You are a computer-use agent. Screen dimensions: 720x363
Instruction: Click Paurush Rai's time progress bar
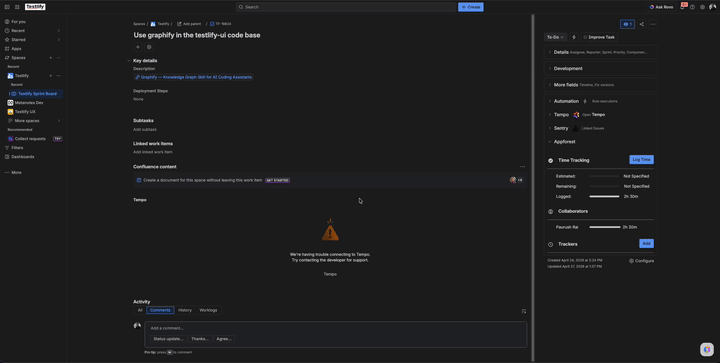605,227
